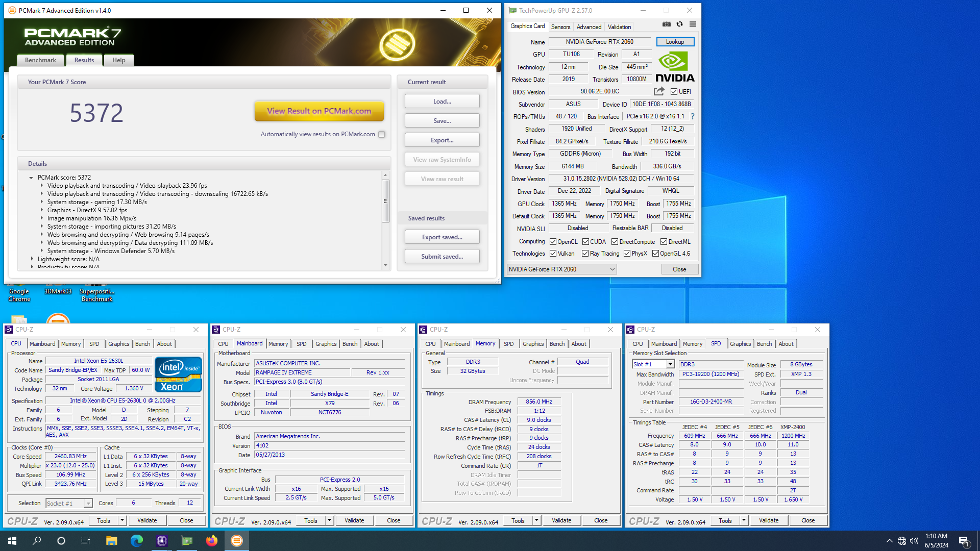Click the Intel Xeon logo in CPU-Z
The height and width of the screenshot is (551, 980).
[x=178, y=374]
